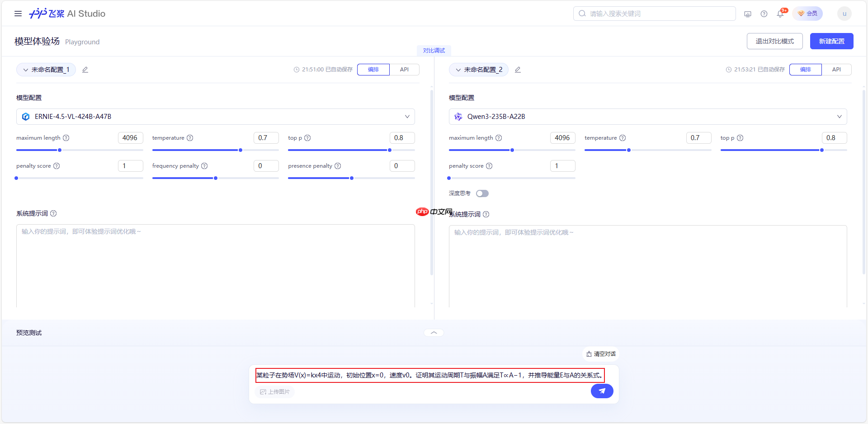The height and width of the screenshot is (424, 868).
Task: Click the console monitor icon in top bar
Action: (747, 14)
